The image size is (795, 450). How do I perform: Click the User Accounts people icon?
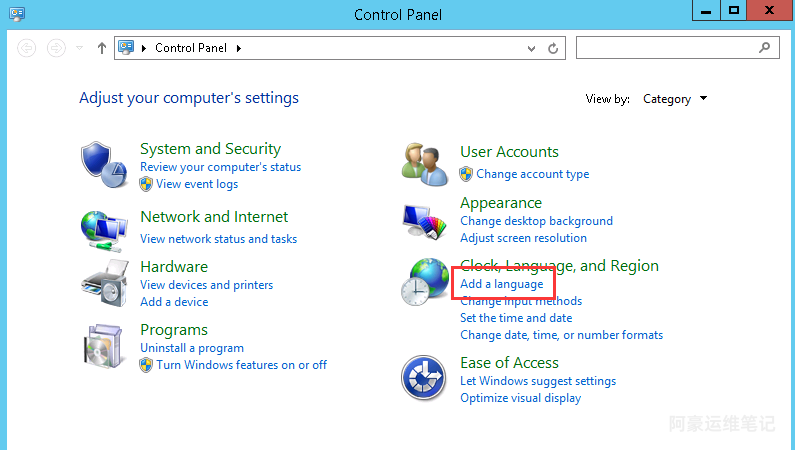423,162
